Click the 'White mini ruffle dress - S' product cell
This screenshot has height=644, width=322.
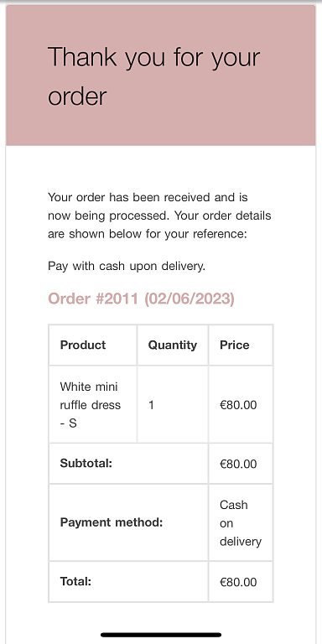click(93, 404)
